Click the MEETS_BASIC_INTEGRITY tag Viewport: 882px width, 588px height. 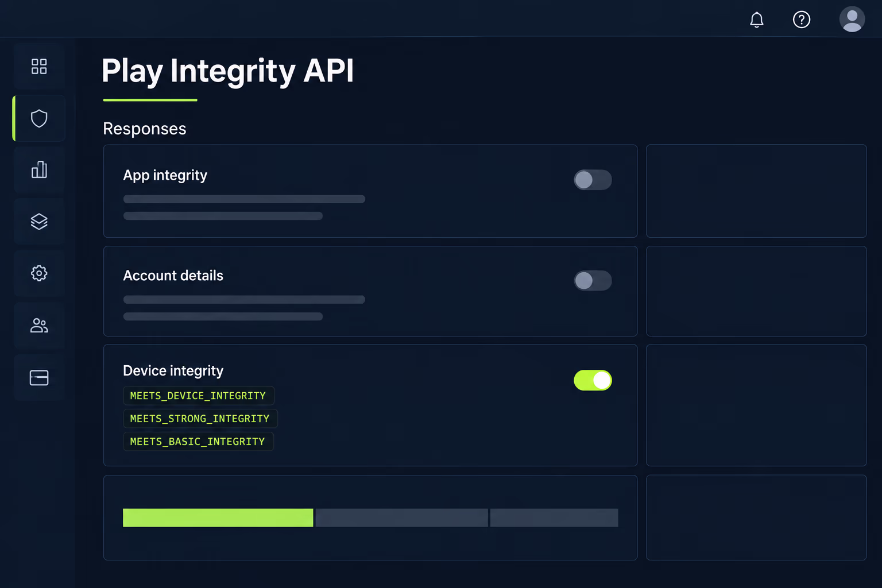[198, 442]
